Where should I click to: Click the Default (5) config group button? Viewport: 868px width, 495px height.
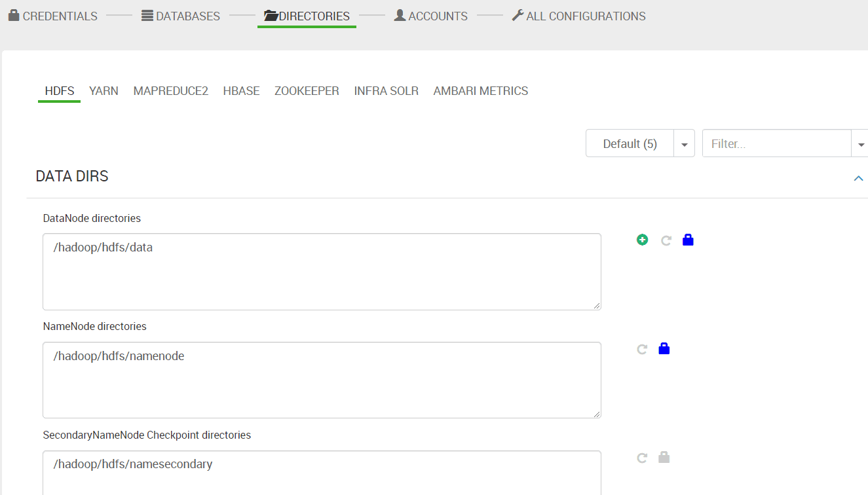pyautogui.click(x=630, y=143)
